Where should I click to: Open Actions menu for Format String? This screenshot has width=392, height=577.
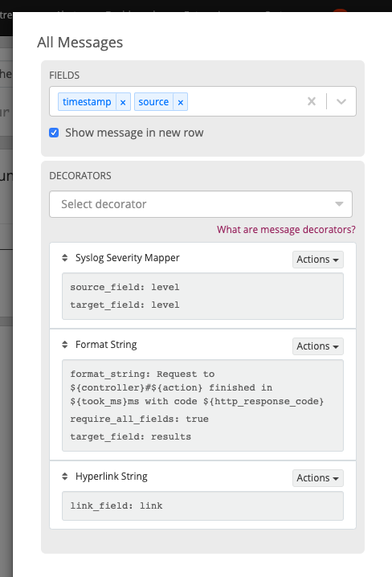(x=318, y=346)
